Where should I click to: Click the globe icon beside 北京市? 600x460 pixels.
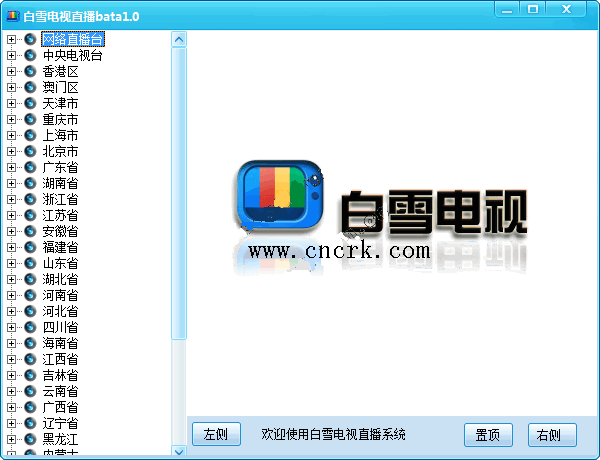(x=30, y=151)
